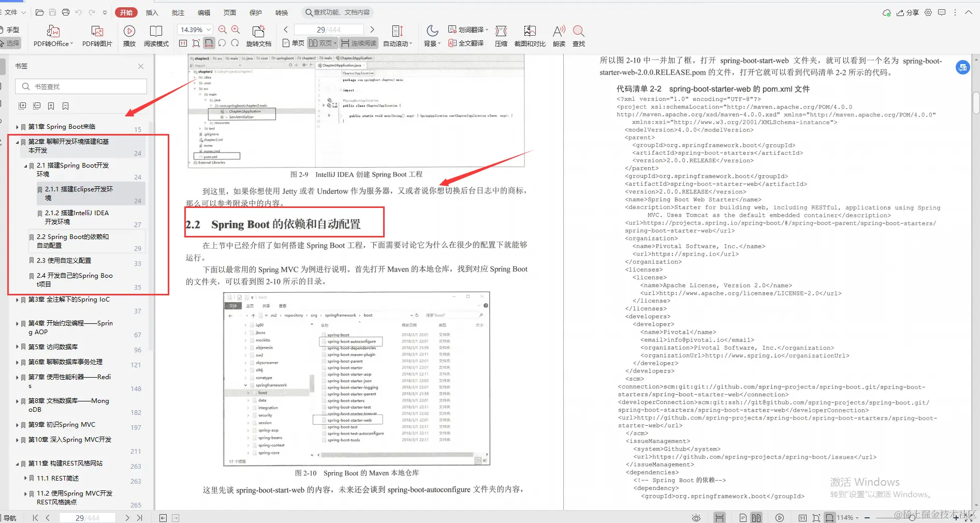Start PDF转图片 image export
980x523 pixels.
96,35
